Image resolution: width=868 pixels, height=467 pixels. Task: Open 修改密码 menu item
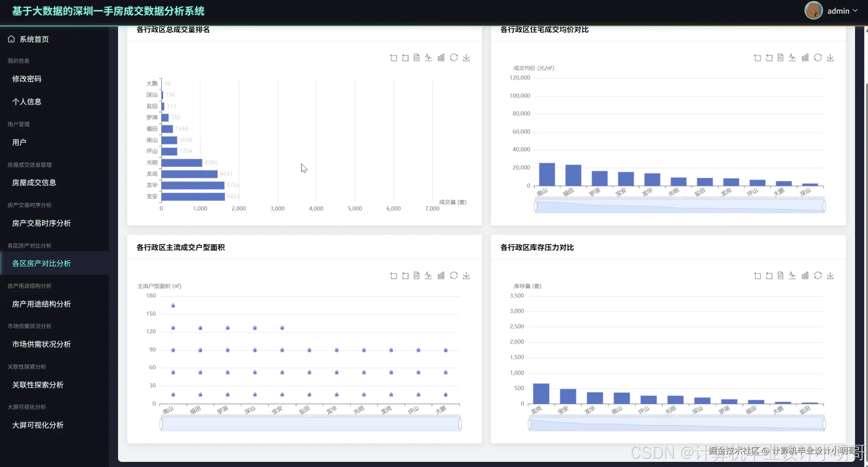tap(27, 79)
